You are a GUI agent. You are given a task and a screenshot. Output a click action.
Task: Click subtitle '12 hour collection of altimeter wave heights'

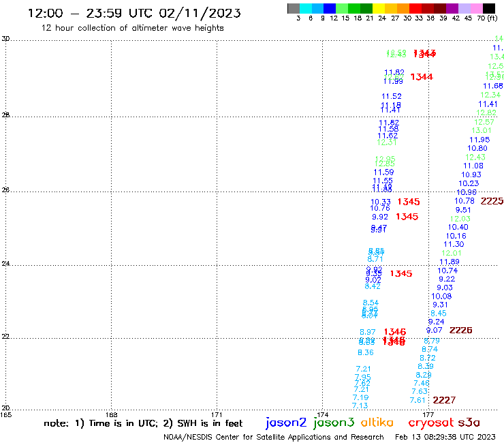(132, 28)
